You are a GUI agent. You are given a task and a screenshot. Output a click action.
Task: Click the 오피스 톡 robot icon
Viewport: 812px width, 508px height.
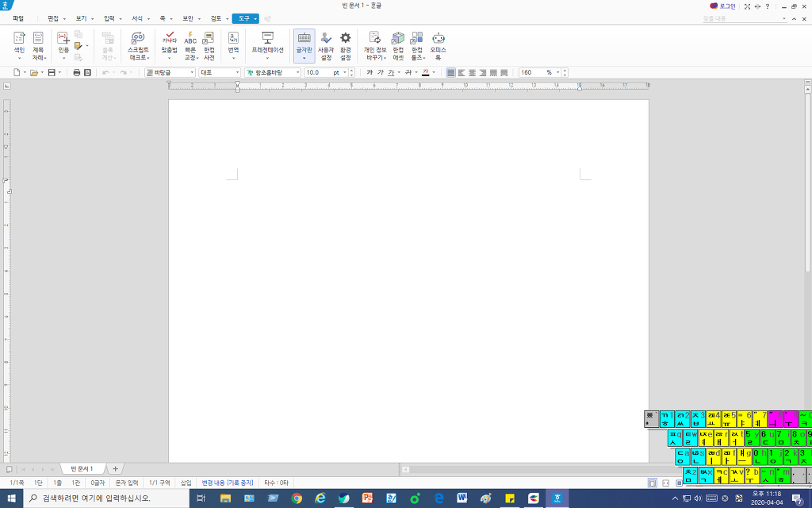438,43
